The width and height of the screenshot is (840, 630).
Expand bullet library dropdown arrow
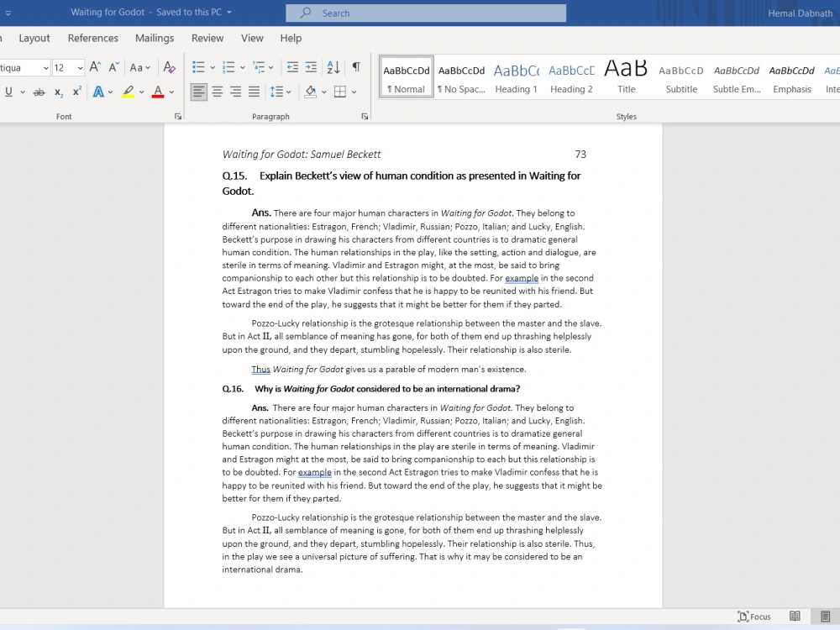coord(213,67)
